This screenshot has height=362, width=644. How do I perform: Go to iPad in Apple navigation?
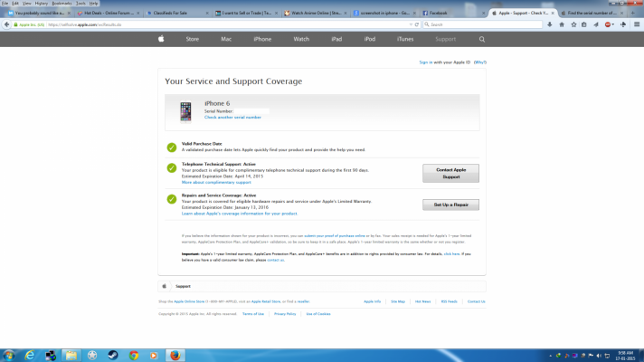(x=336, y=39)
